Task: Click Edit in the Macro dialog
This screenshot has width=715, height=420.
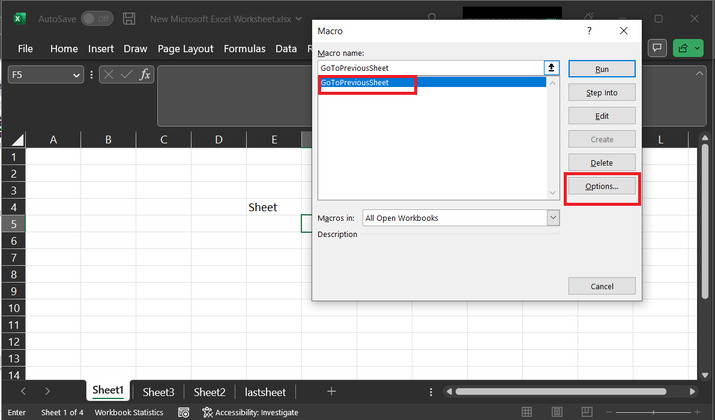Action: [x=601, y=116]
